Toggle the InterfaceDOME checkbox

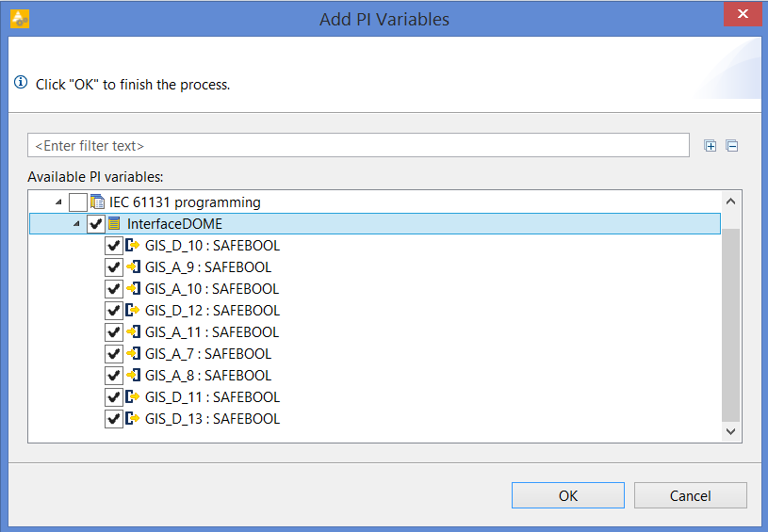pos(96,224)
